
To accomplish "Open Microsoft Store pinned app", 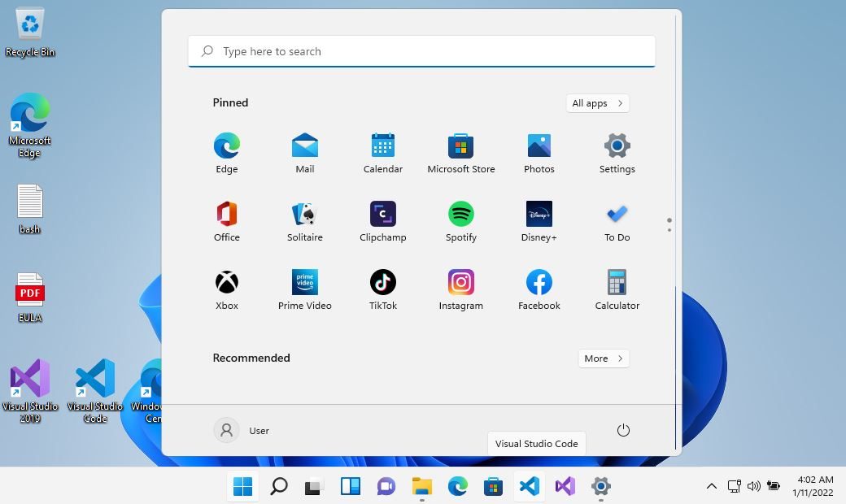I will (x=460, y=153).
